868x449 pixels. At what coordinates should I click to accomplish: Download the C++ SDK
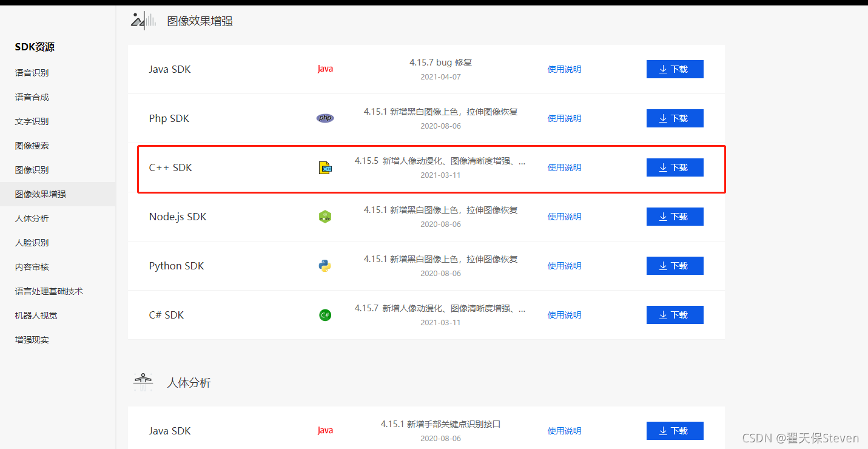click(x=675, y=167)
